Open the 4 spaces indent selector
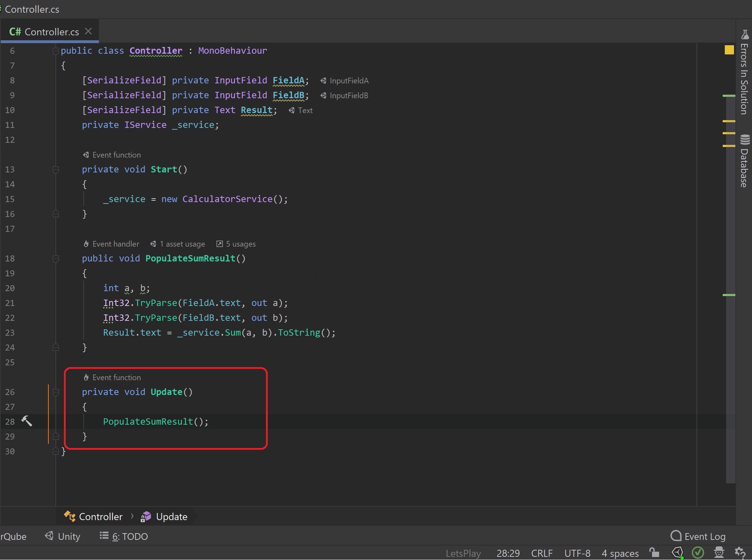 [x=620, y=553]
